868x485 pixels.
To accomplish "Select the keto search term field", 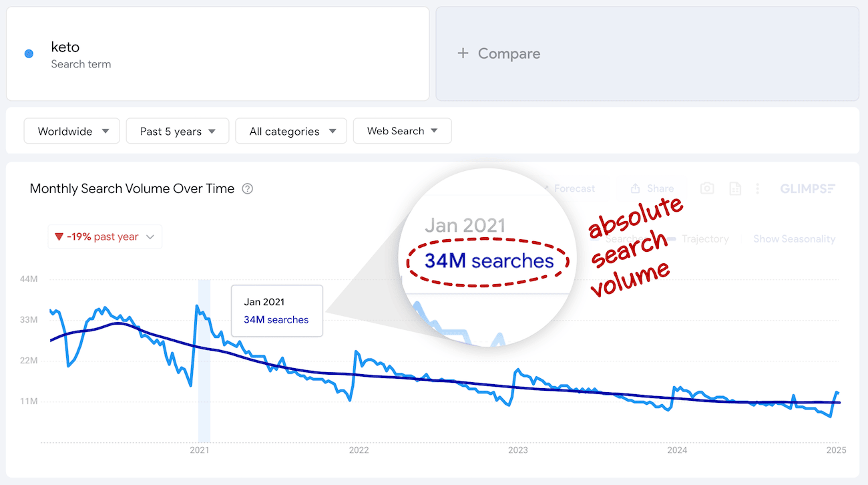I will tap(218, 53).
